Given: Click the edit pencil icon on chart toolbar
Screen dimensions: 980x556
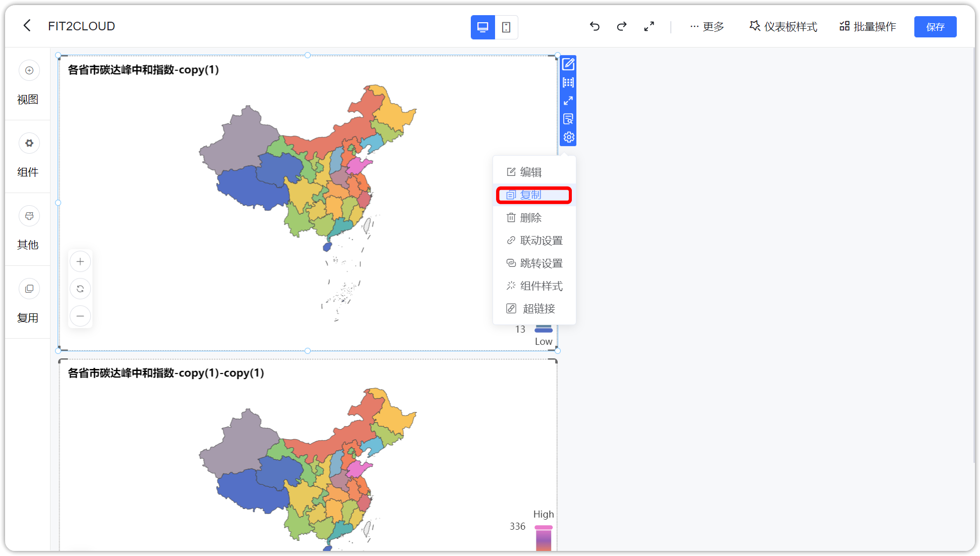Looking at the screenshot, I should [x=568, y=64].
